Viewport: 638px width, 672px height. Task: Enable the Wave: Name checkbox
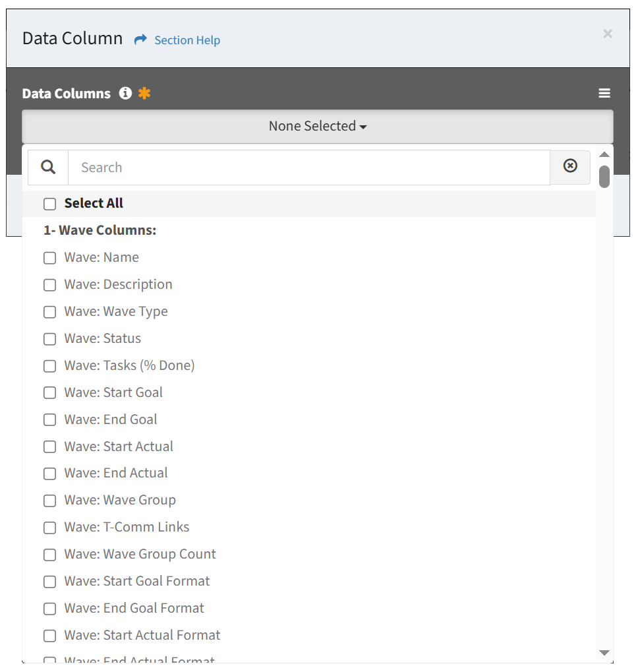(x=49, y=258)
